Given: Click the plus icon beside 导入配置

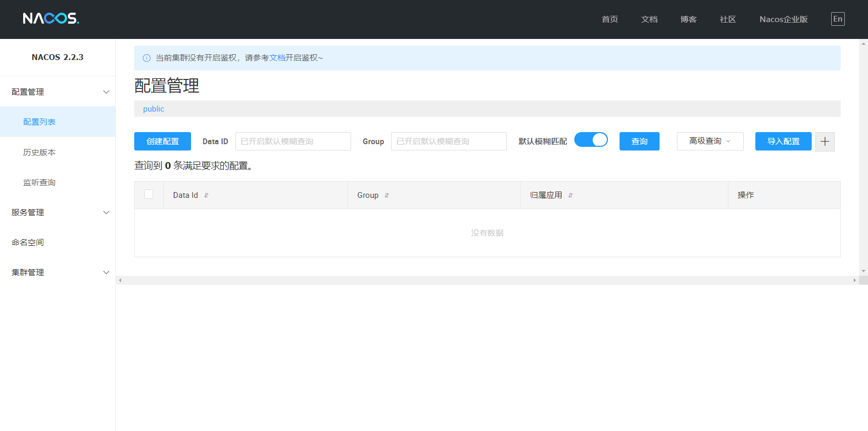Looking at the screenshot, I should 825,142.
